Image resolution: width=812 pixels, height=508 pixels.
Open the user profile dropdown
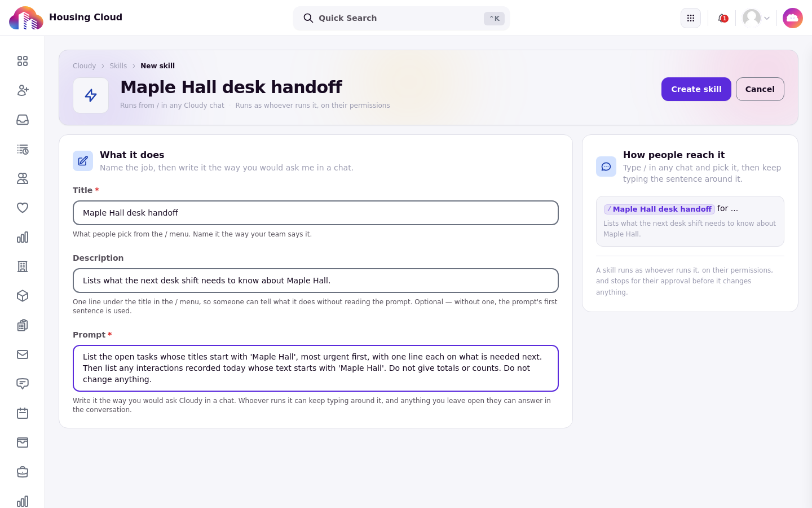click(x=756, y=18)
